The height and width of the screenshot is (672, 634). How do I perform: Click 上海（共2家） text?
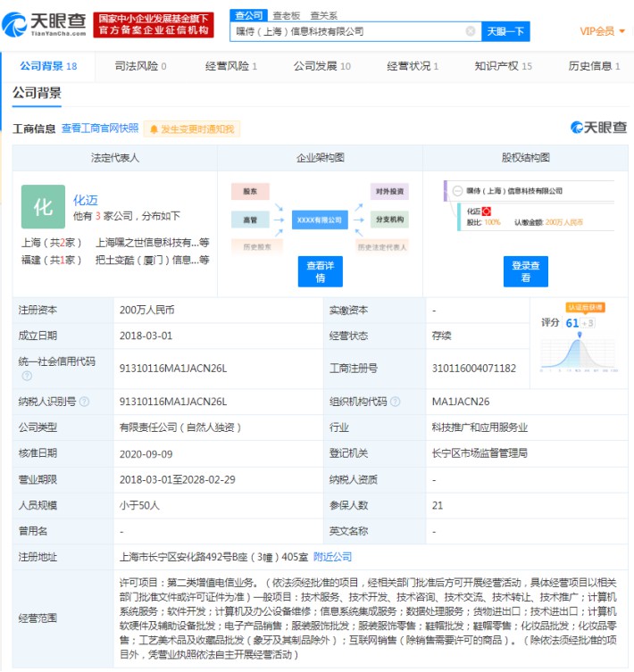[52, 243]
